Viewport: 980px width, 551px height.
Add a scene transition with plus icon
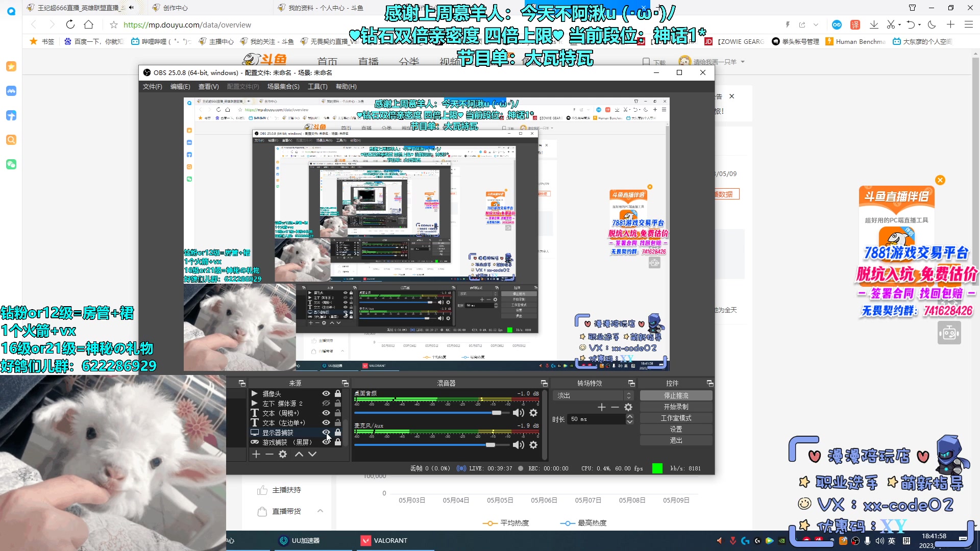pos(602,407)
